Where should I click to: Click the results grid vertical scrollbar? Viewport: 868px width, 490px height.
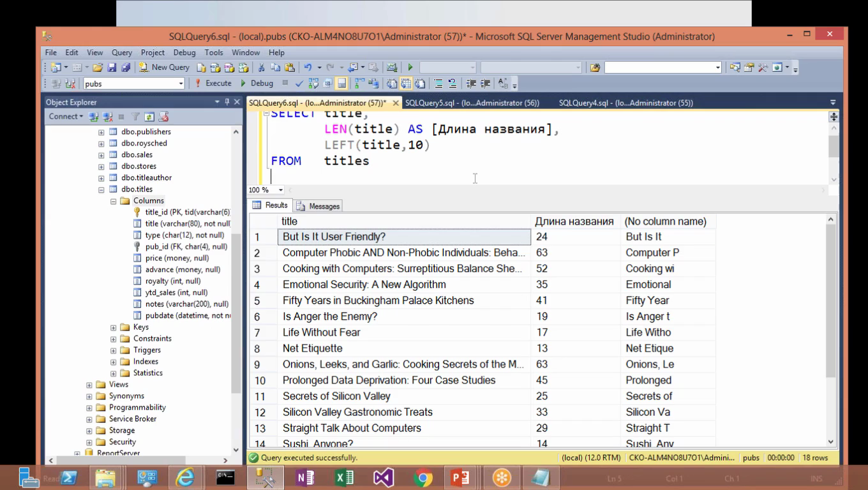[830, 300]
